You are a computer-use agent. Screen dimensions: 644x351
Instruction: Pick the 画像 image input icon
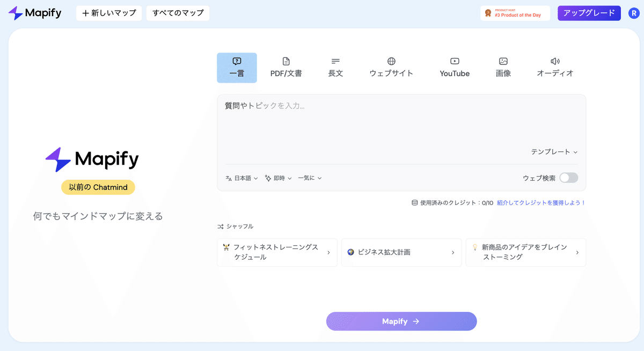click(x=503, y=67)
